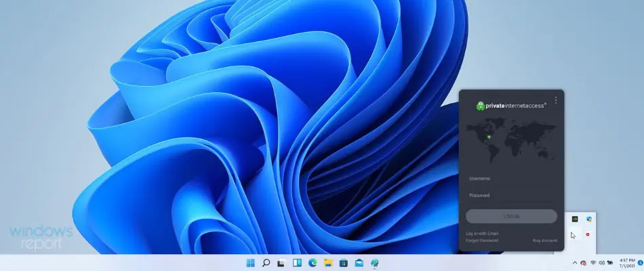644x271 pixels.
Task: Open the Widgets panel icon
Action: [x=297, y=263]
